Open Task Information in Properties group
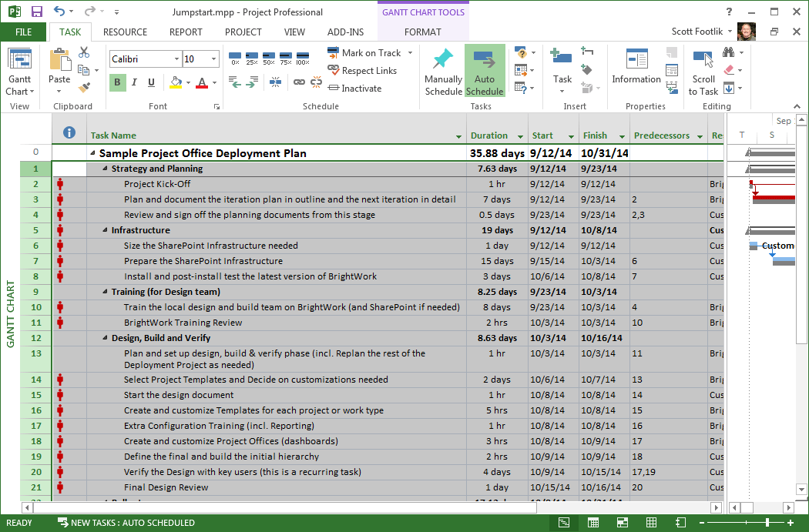 [x=636, y=68]
